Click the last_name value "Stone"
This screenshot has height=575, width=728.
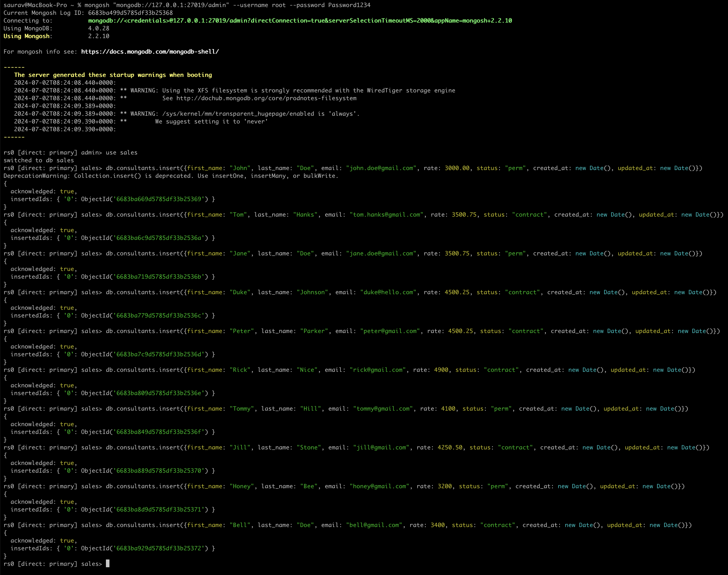309,447
